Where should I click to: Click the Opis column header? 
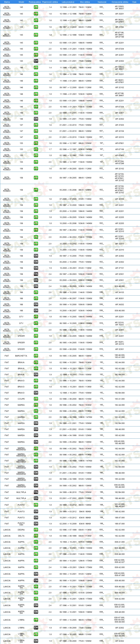click(134, 2)
